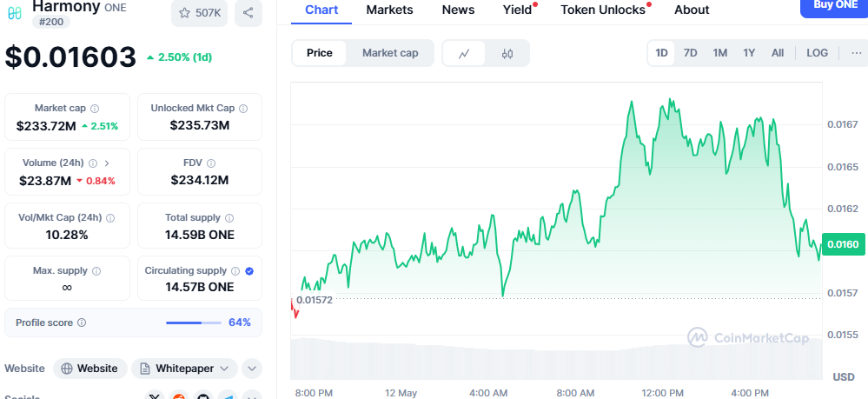Open Volume (24h) details arrow
The width and height of the screenshot is (868, 399).
point(107,163)
